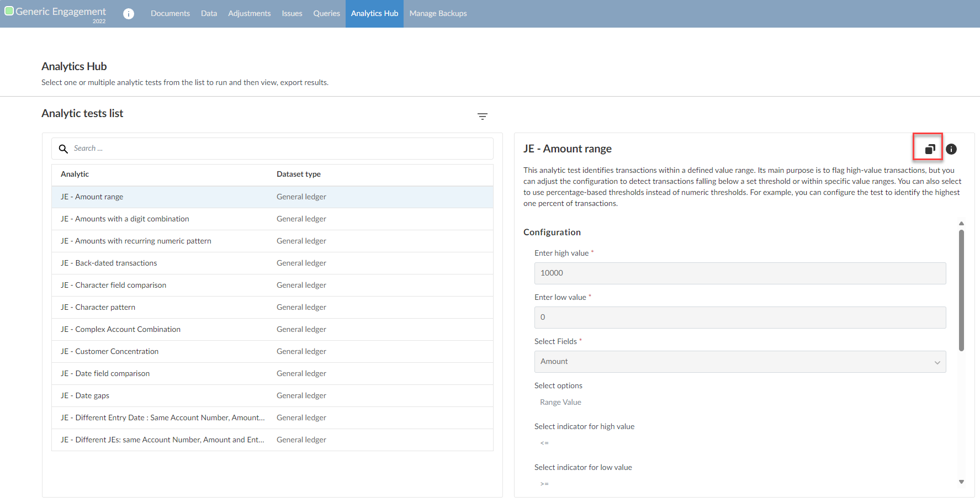Click the Configuration section heading
The height and width of the screenshot is (502, 980).
tap(552, 232)
